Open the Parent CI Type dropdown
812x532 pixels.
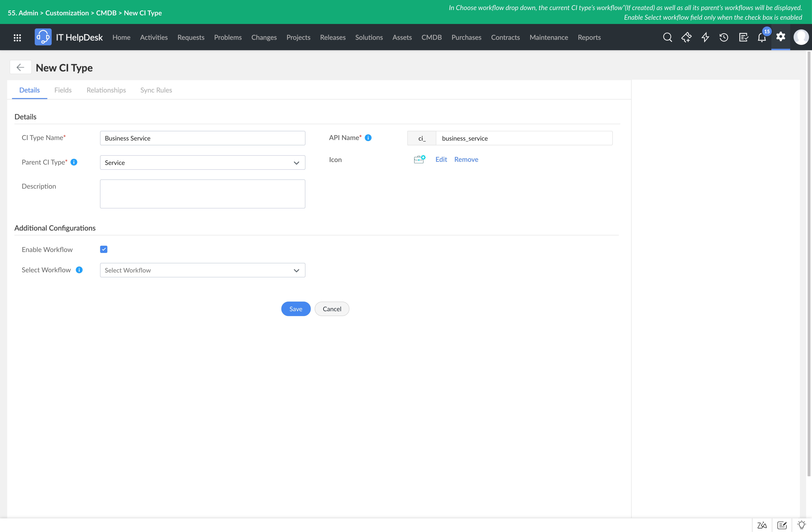(x=203, y=163)
